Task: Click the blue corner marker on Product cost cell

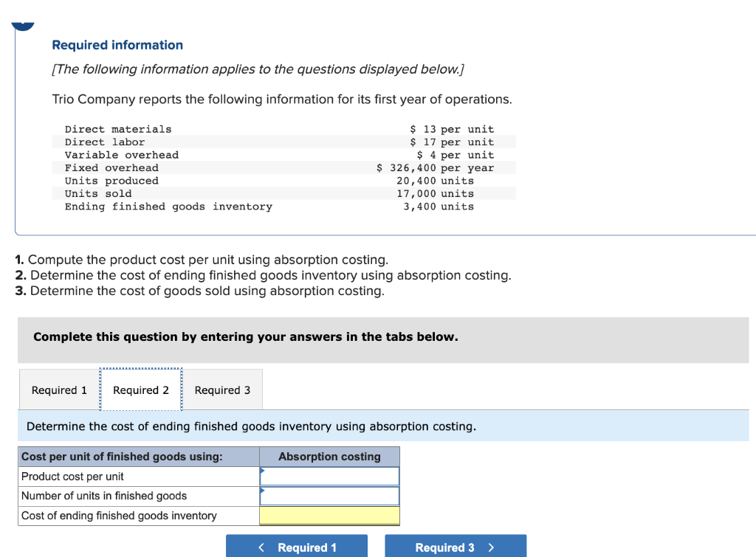Action: tap(263, 471)
